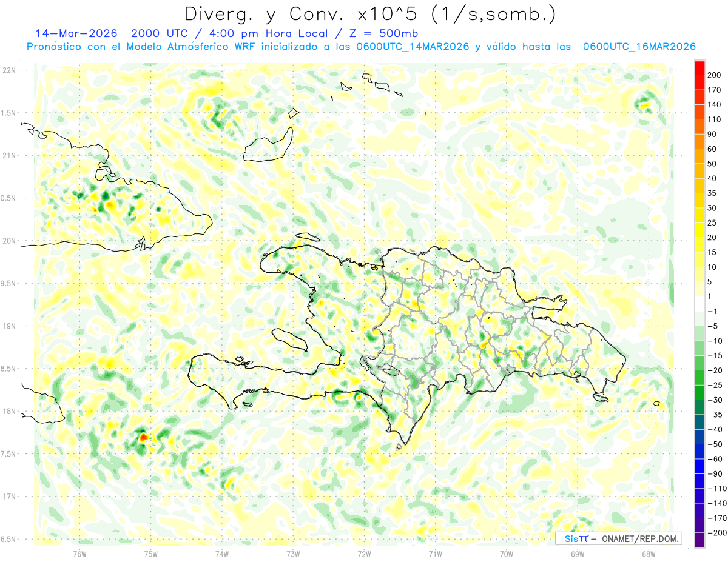The image size is (728, 562).
Task: Pick the red swatch atop the colorbar
Action: (x=699, y=69)
